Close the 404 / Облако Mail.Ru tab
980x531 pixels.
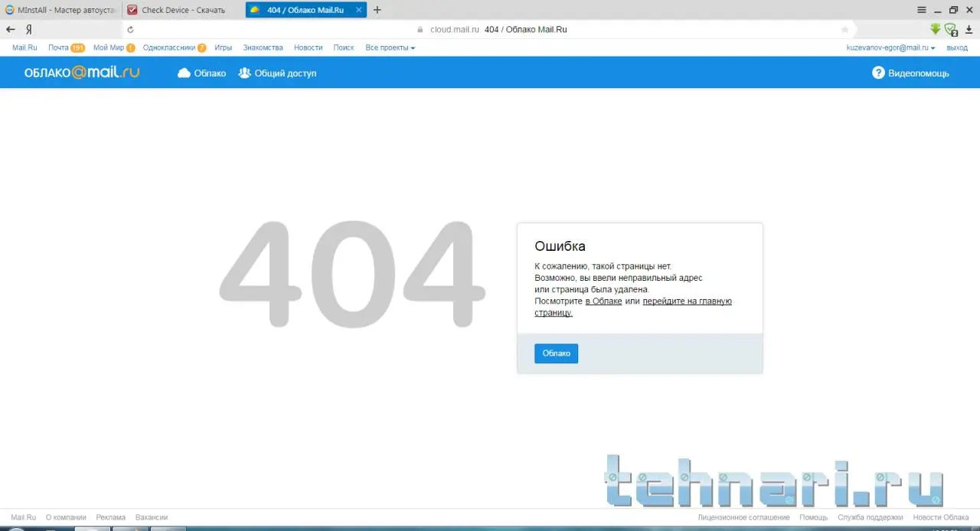tap(359, 10)
